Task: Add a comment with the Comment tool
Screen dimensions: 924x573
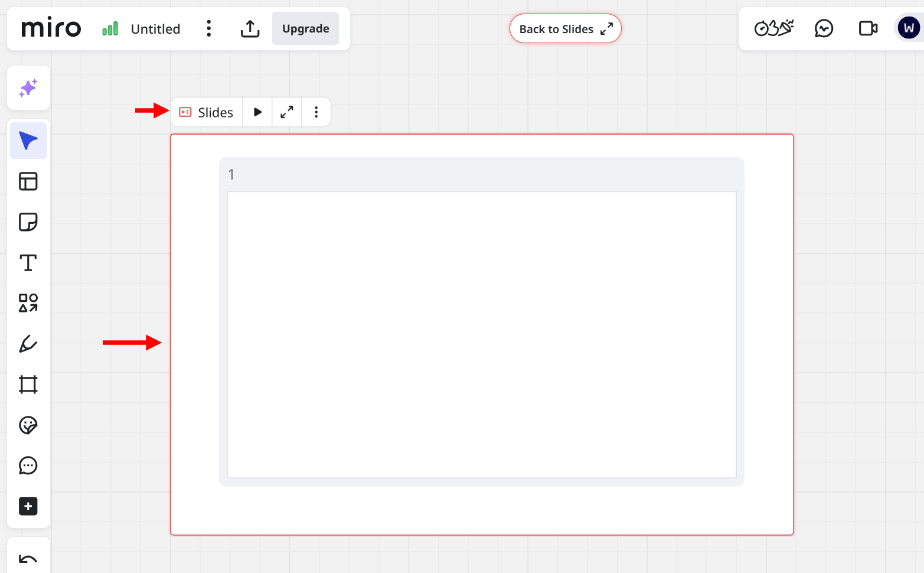Action: coord(28,465)
